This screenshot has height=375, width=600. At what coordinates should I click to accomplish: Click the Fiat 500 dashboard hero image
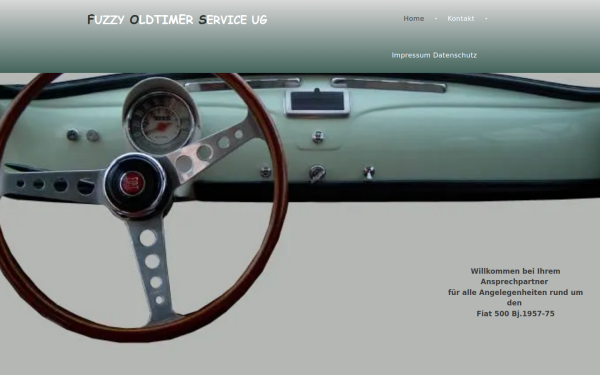tap(300, 207)
